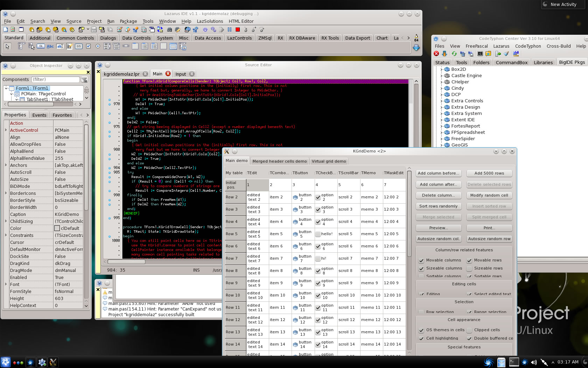
Task: Click terminal icon in CodeTyphon Center toolbar
Action: (480, 54)
